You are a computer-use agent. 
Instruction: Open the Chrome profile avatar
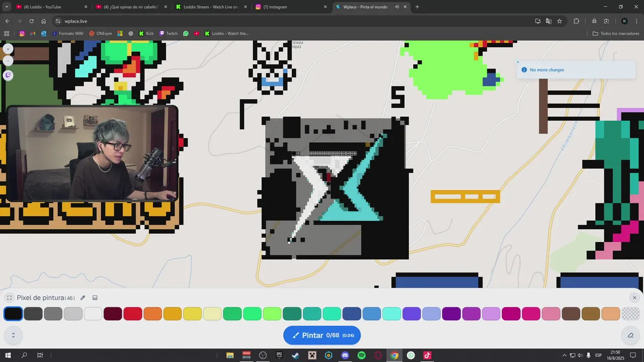(x=624, y=21)
